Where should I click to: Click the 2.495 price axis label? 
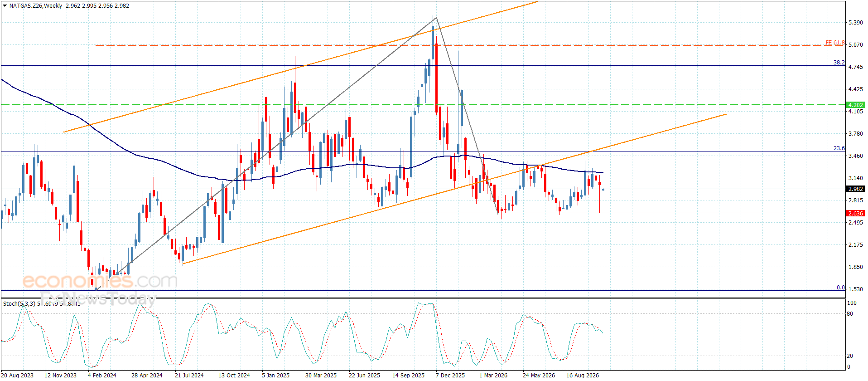pyautogui.click(x=855, y=223)
